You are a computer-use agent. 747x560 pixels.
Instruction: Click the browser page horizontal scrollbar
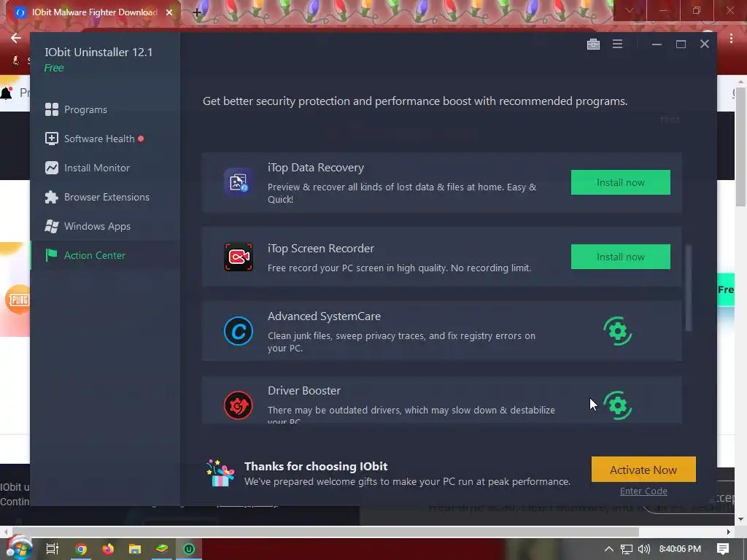[x=325, y=532]
